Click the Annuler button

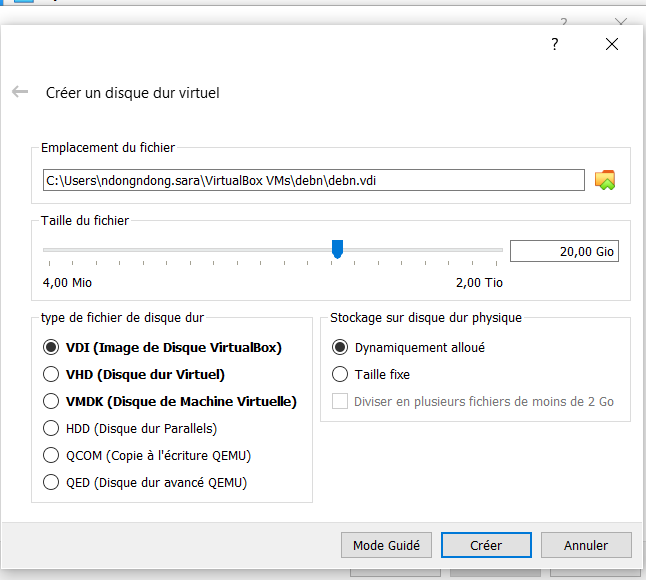point(586,545)
